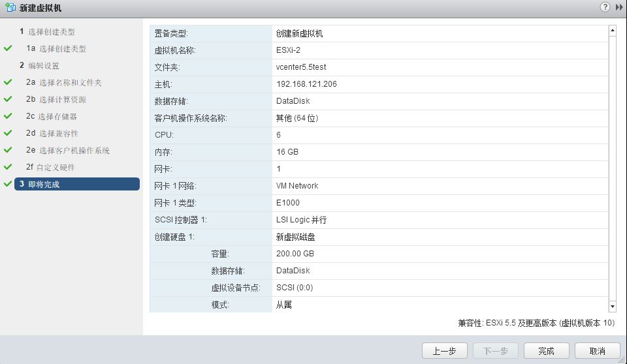Select DataDisk under the 创建硬盘 1 section
This screenshot has height=364, width=627.
(x=293, y=271)
